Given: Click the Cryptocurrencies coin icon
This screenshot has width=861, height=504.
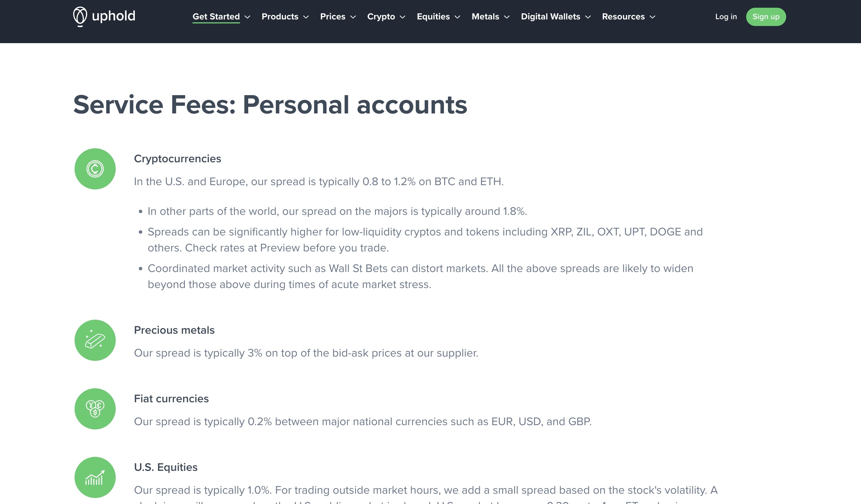Looking at the screenshot, I should click(x=95, y=169).
